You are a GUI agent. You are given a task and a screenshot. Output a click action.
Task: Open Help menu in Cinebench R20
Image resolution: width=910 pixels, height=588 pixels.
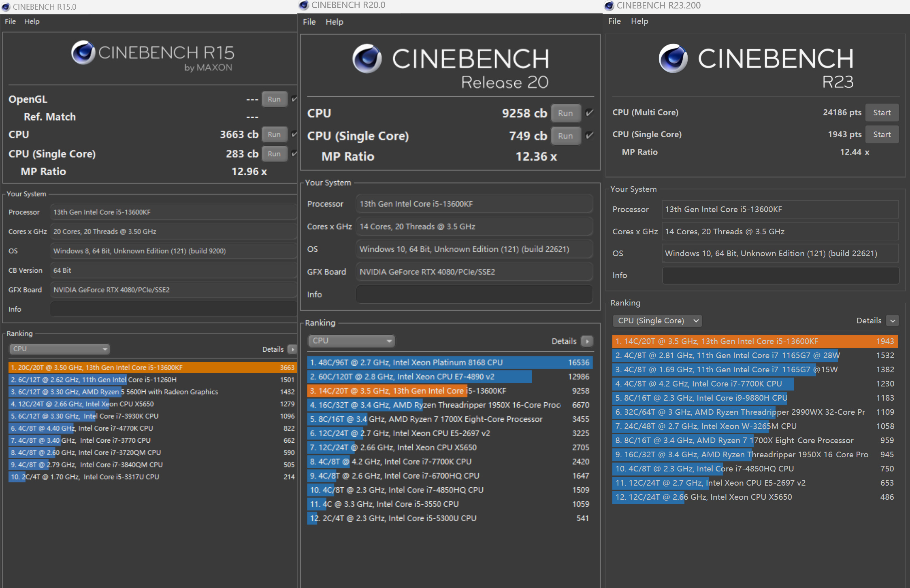click(x=335, y=22)
